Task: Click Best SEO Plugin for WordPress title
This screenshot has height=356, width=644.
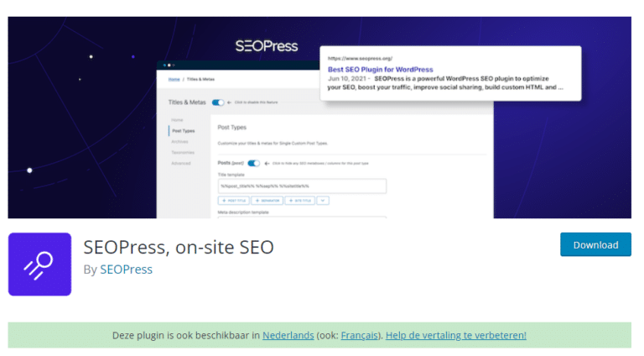Action: click(x=380, y=70)
